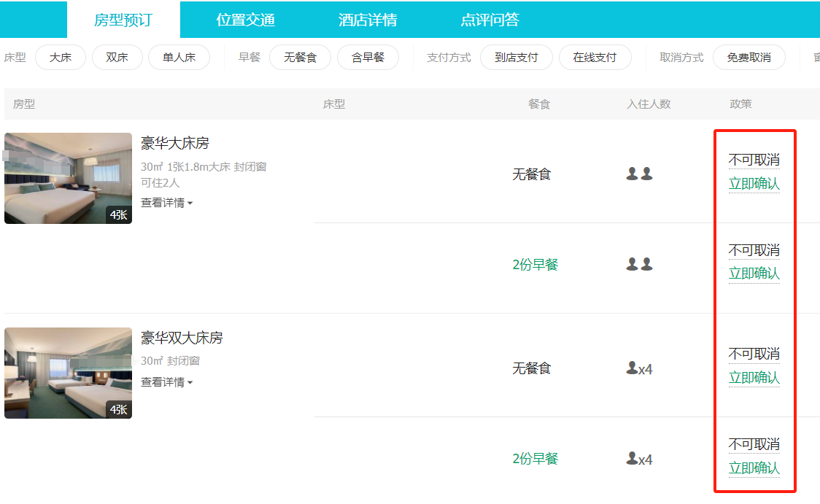820x504 pixels.
Task: Click occupancy icon in 豪华大床房 无餐食 row
Action: click(x=639, y=174)
